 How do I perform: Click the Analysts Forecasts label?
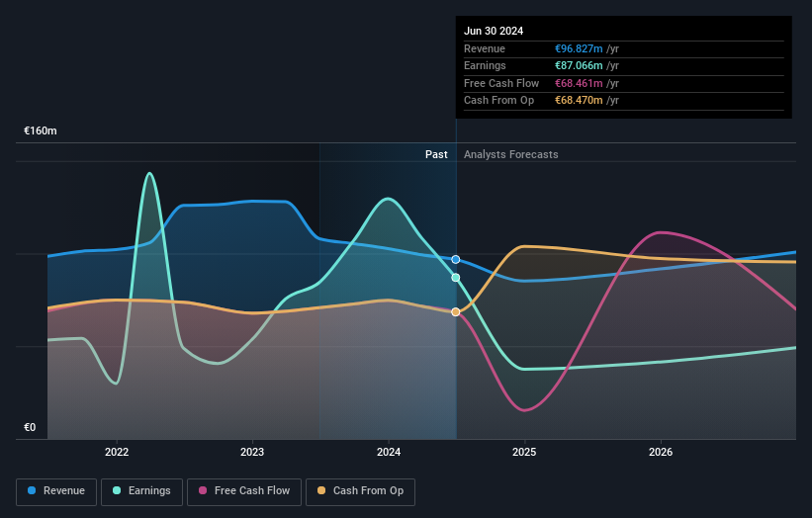(x=510, y=154)
